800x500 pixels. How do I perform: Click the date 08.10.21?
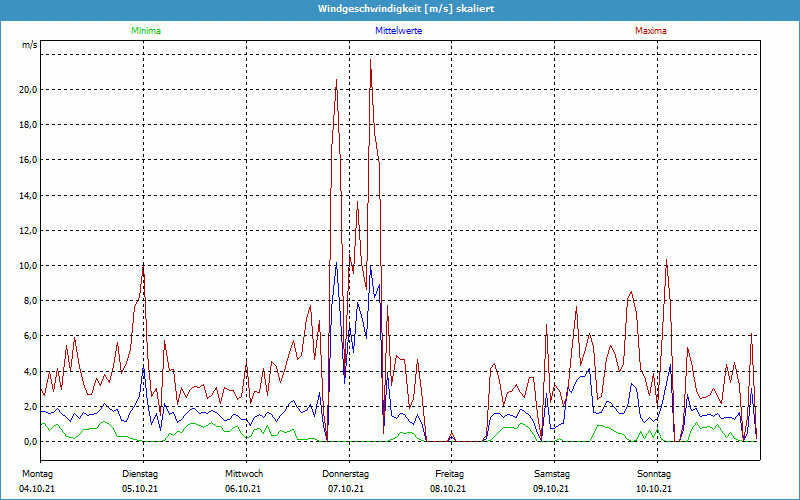448,489
